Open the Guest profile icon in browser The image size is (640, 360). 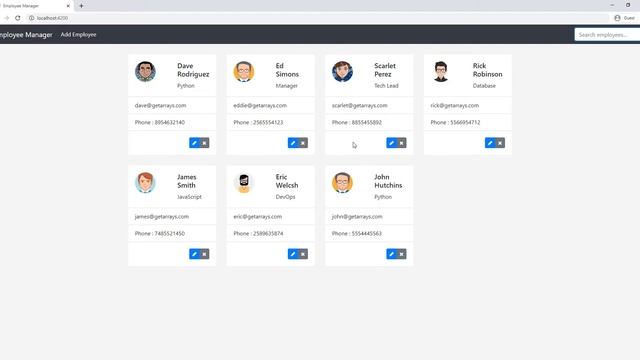(617, 18)
